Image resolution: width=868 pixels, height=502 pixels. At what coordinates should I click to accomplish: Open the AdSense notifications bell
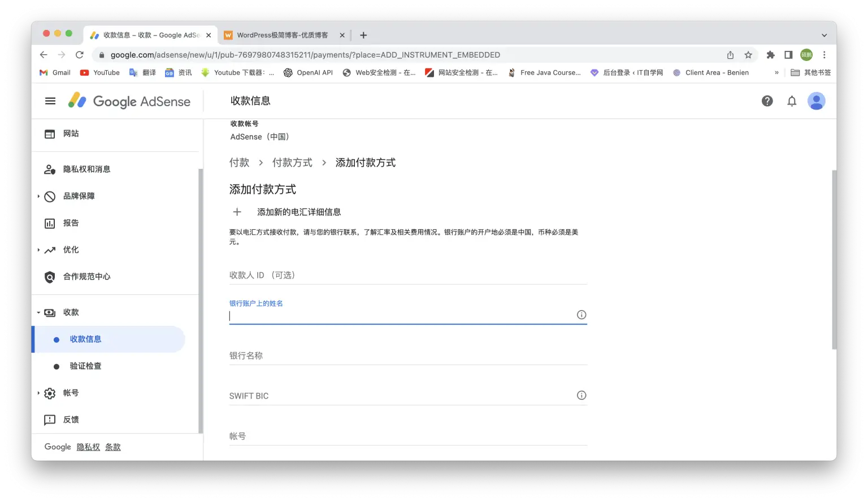pos(792,101)
